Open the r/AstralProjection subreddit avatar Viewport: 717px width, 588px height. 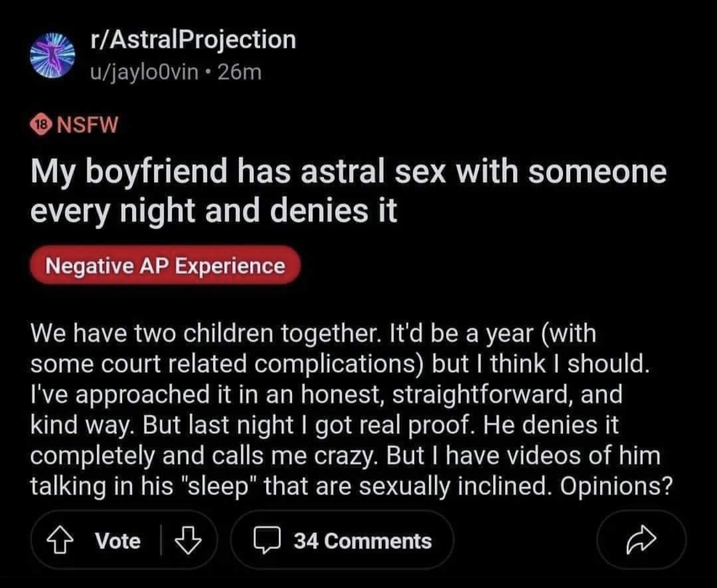click(x=52, y=55)
